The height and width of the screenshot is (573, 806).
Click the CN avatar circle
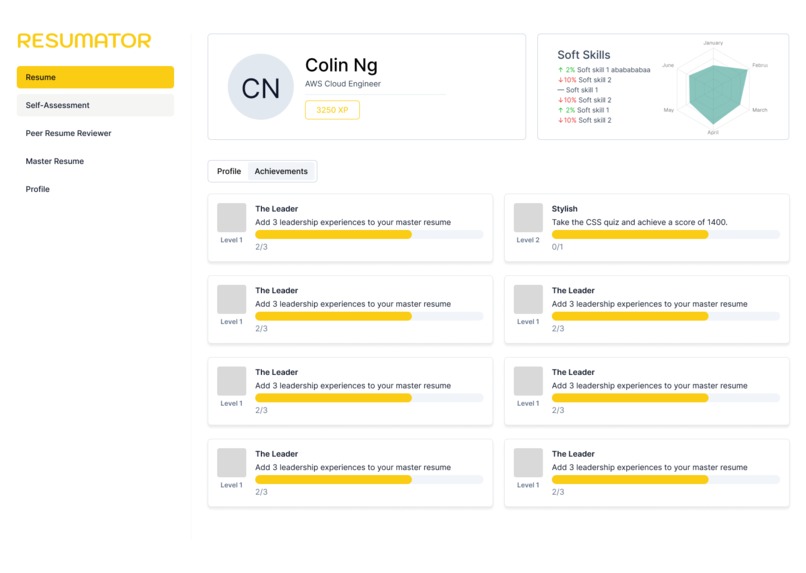pyautogui.click(x=261, y=87)
